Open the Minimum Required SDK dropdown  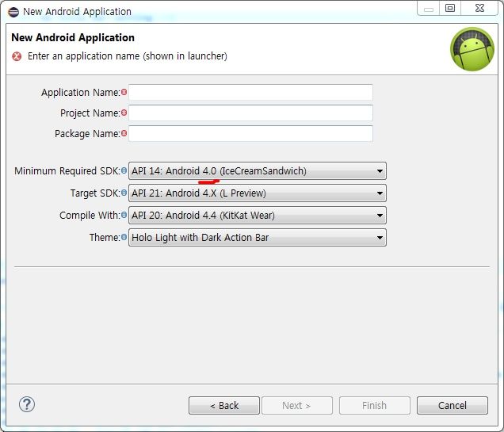click(258, 170)
